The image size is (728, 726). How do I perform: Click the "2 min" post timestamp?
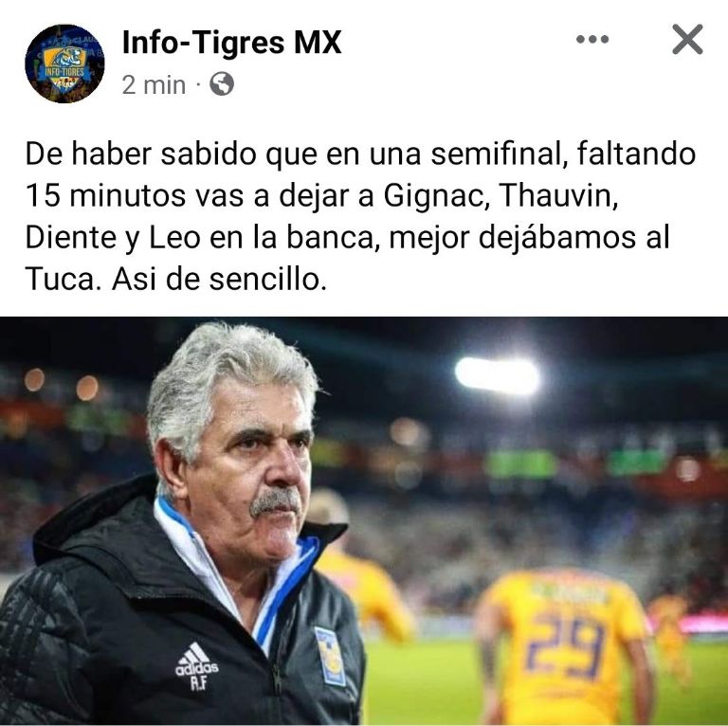pyautogui.click(x=154, y=85)
